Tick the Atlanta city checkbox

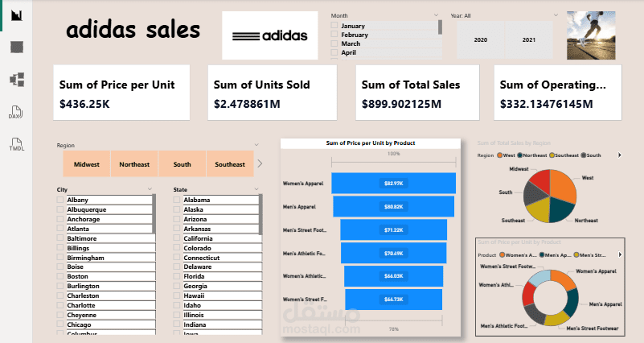(60, 229)
